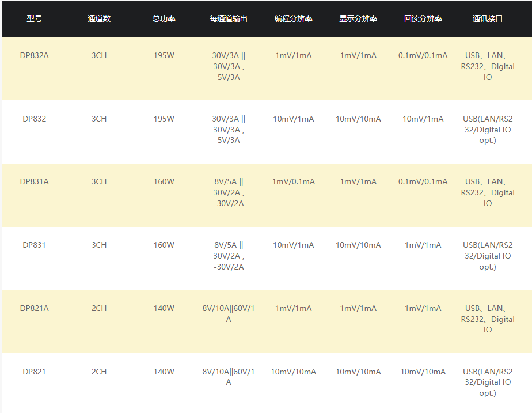This screenshot has width=532, height=413.
Task: Click 2CH in the DP821 row
Action: (99, 372)
